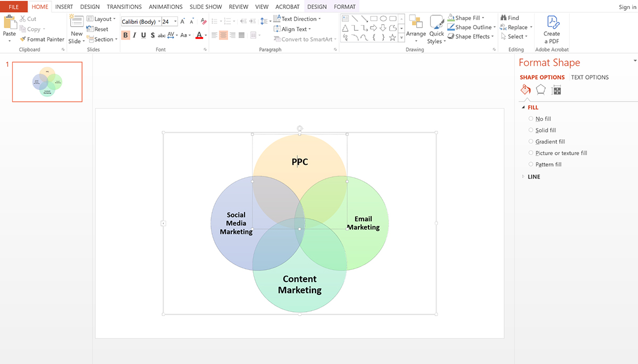Choose Gradient fill in the Fill section
This screenshot has height=364, width=638.
(x=531, y=141)
